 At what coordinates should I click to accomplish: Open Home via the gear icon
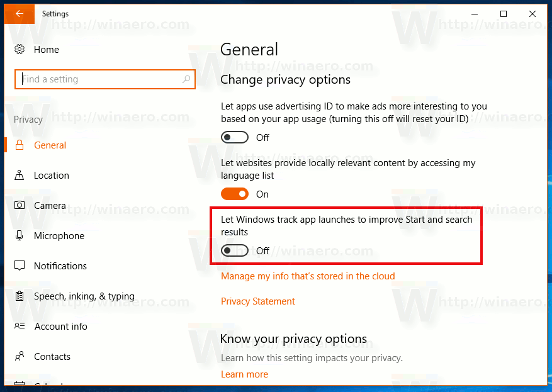point(20,49)
